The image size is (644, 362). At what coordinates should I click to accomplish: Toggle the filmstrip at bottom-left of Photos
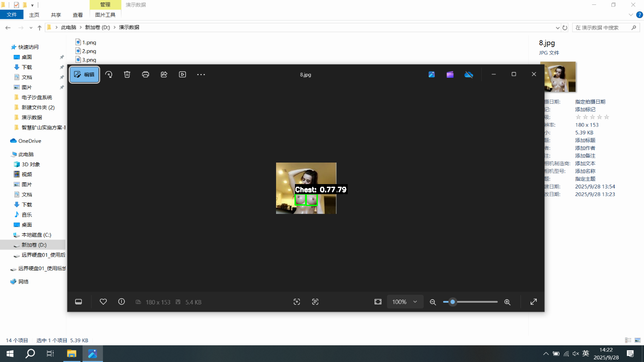(x=79, y=302)
